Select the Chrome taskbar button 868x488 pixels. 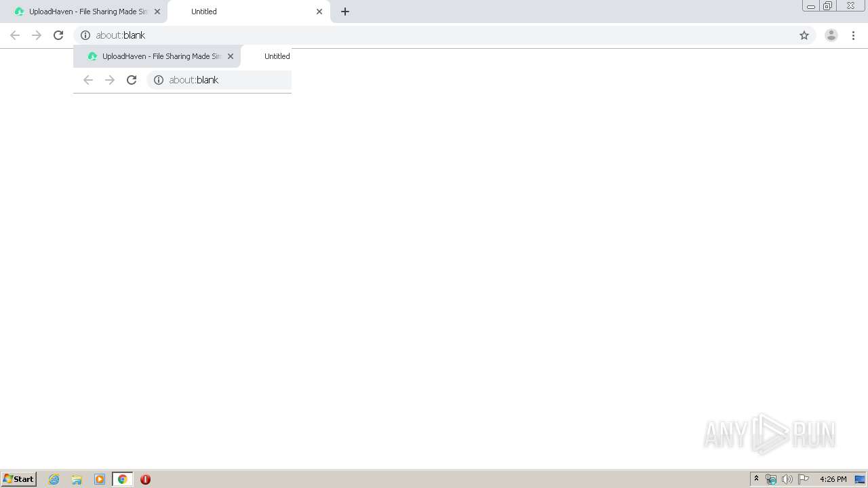click(122, 479)
